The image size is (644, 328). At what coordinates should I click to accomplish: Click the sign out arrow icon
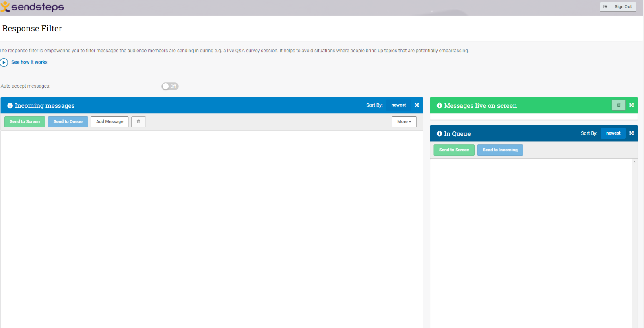click(605, 7)
